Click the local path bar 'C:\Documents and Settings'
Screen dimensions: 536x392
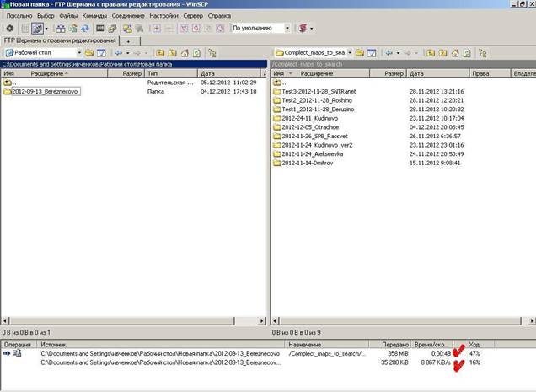[134, 64]
